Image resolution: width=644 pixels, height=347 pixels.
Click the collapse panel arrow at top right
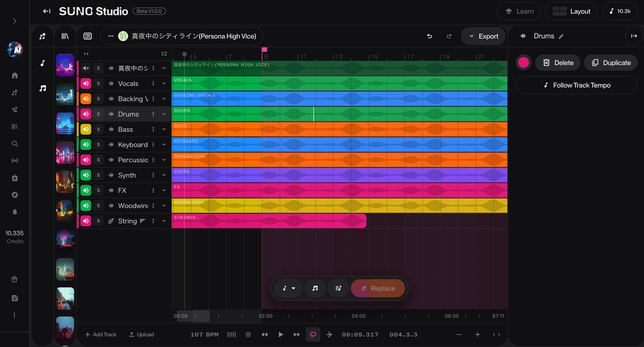[x=633, y=36]
